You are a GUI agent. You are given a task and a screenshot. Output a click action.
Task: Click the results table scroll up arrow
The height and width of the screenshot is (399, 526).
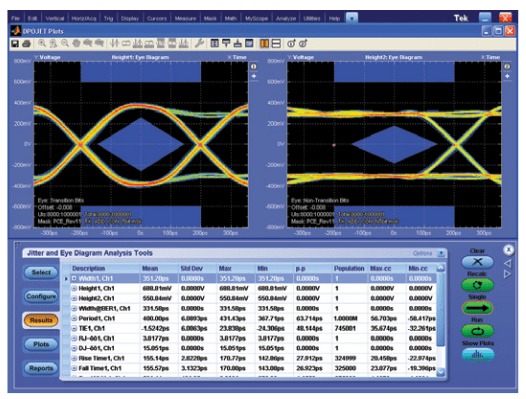tap(441, 268)
